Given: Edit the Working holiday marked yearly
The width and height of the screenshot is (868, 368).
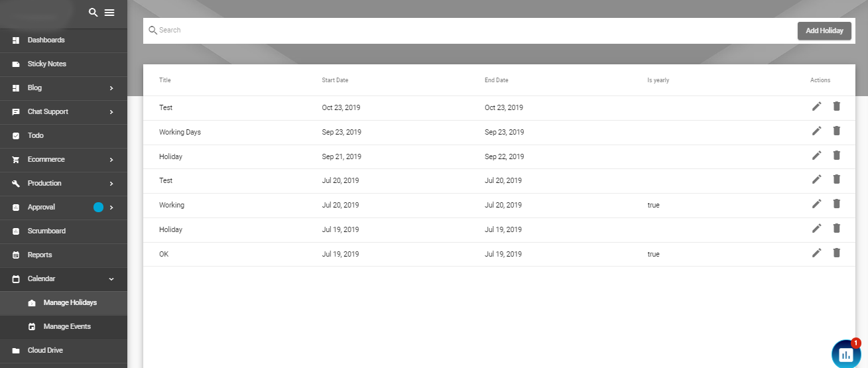Looking at the screenshot, I should point(816,204).
